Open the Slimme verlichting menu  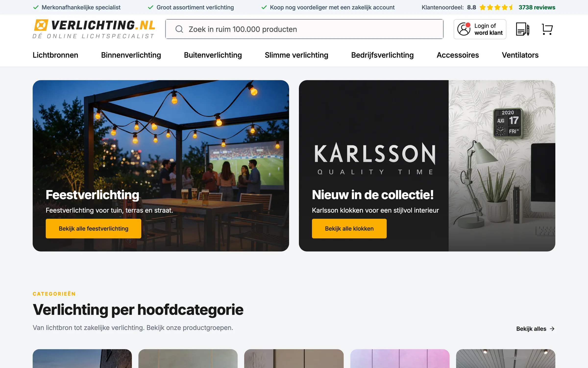(x=296, y=55)
